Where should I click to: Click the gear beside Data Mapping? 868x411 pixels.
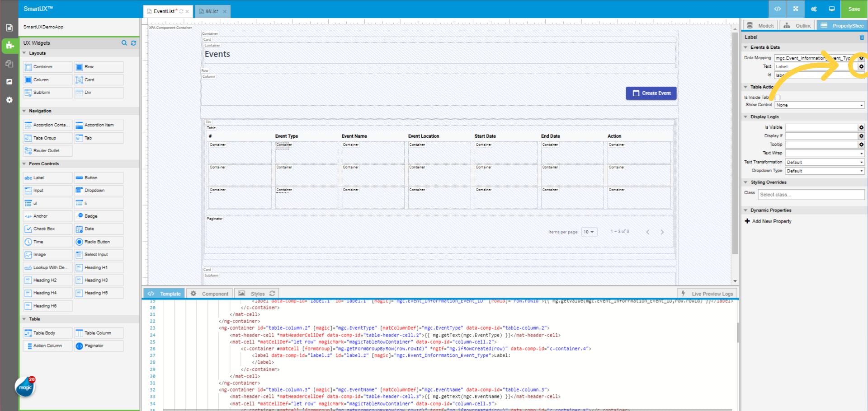click(x=861, y=58)
